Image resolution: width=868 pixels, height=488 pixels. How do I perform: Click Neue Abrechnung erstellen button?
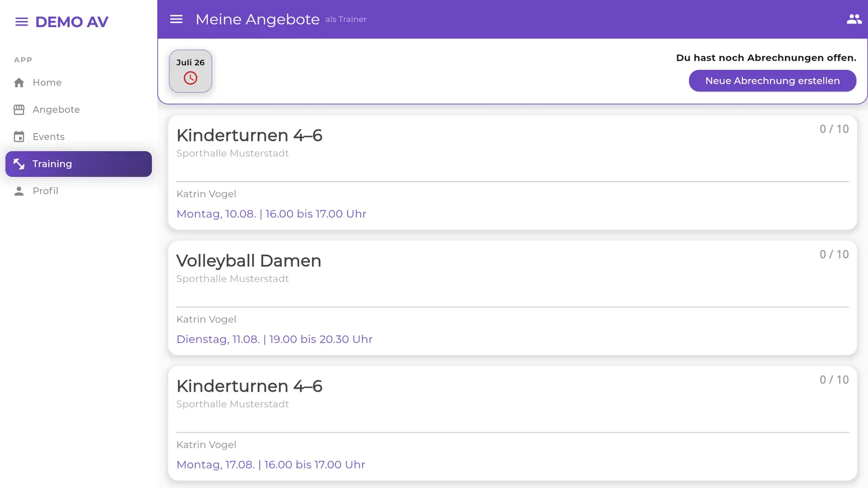pyautogui.click(x=772, y=81)
